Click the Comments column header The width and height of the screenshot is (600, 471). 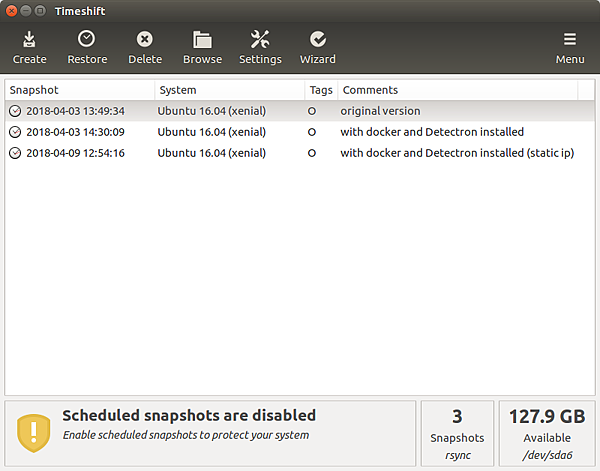point(458,90)
